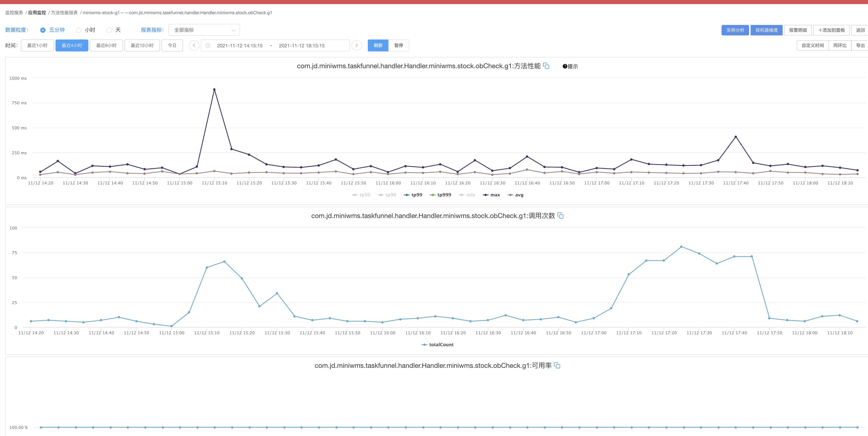The image size is (868, 436).
Task: Click the max peak point at 15:10
Action: click(214, 90)
